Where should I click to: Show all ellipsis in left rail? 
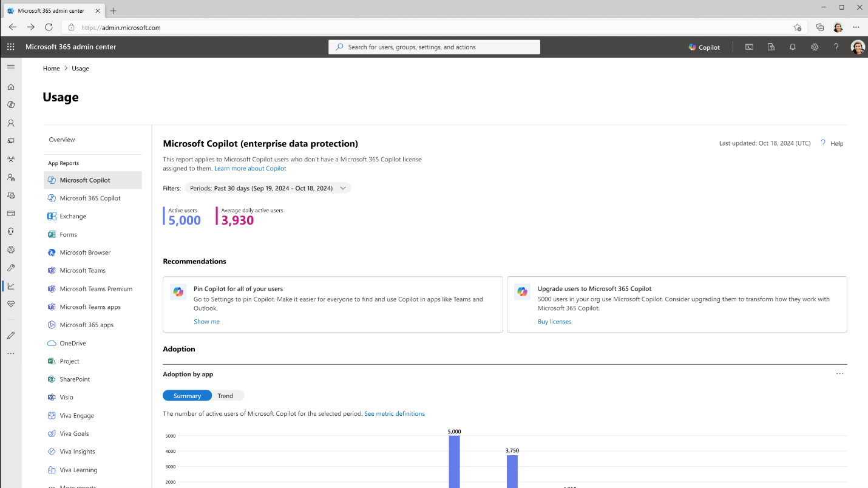click(x=11, y=353)
